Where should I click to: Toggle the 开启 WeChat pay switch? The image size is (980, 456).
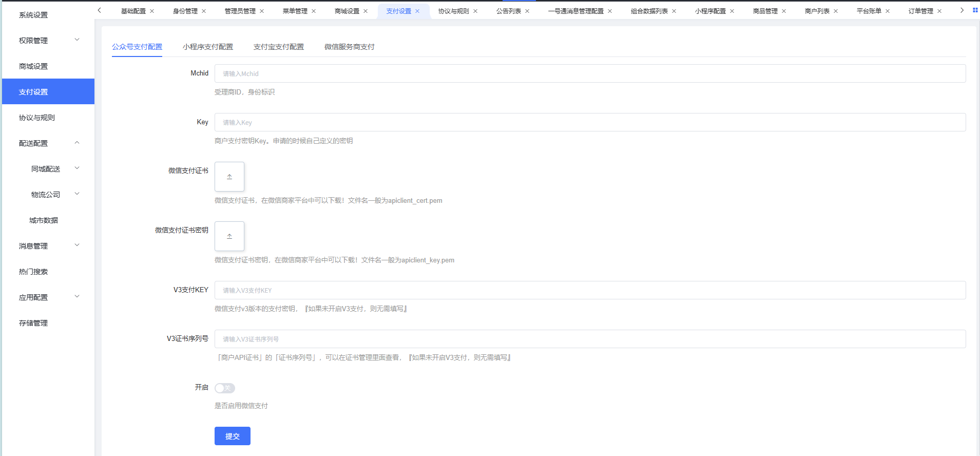(224, 388)
